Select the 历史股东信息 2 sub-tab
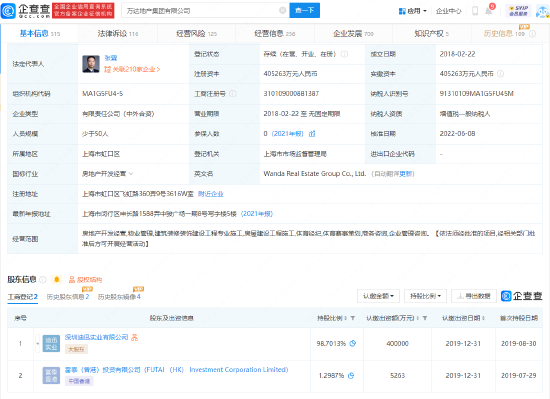This screenshot has height=399, width=550. 68,297
